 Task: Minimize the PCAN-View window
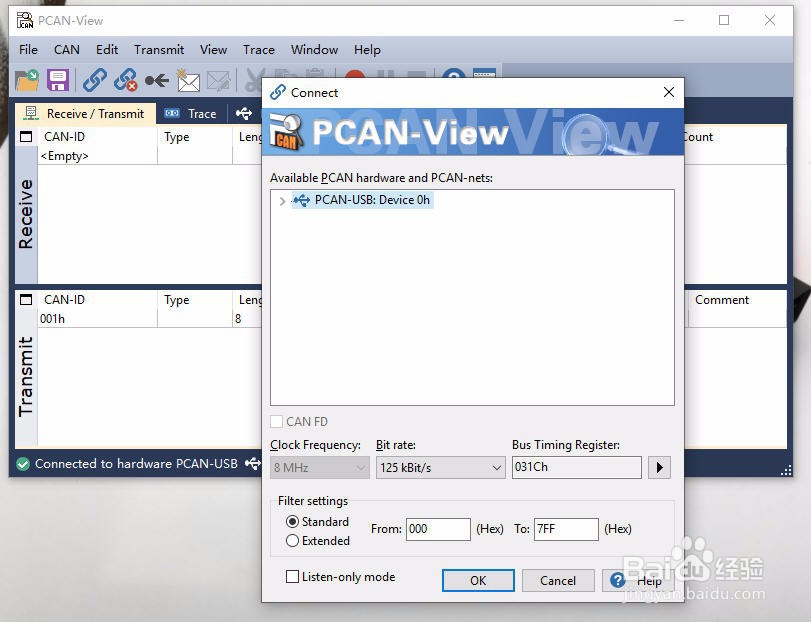tap(679, 20)
